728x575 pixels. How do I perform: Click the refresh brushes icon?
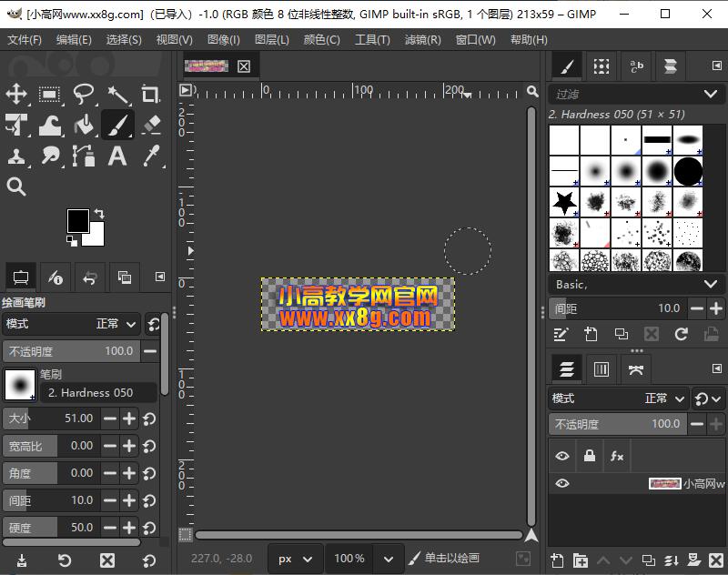click(681, 334)
